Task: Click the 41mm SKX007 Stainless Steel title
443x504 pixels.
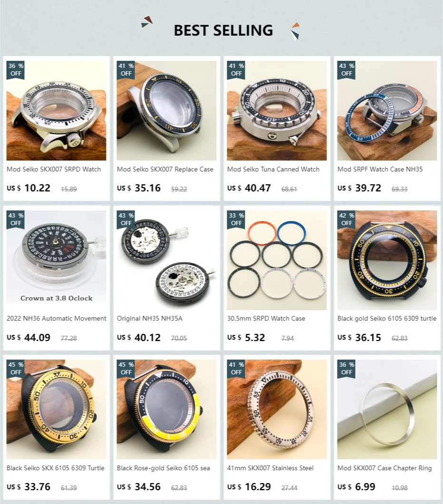Action: (270, 468)
